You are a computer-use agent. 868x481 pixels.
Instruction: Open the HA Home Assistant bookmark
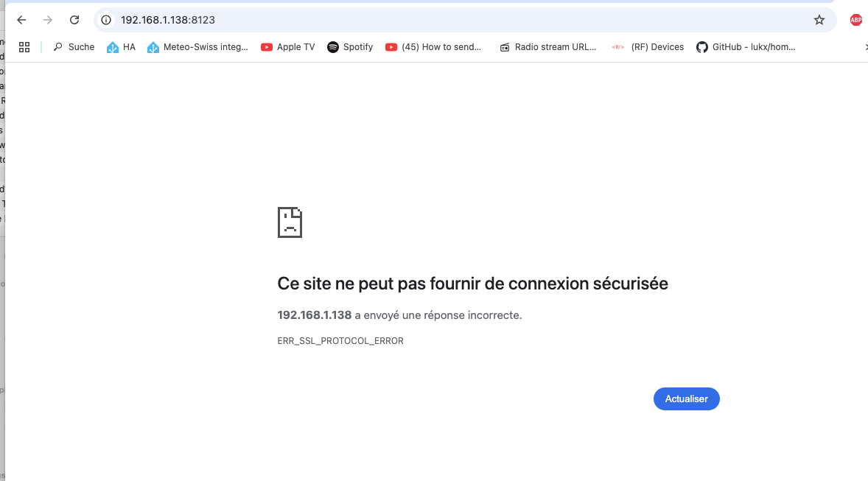(x=122, y=47)
